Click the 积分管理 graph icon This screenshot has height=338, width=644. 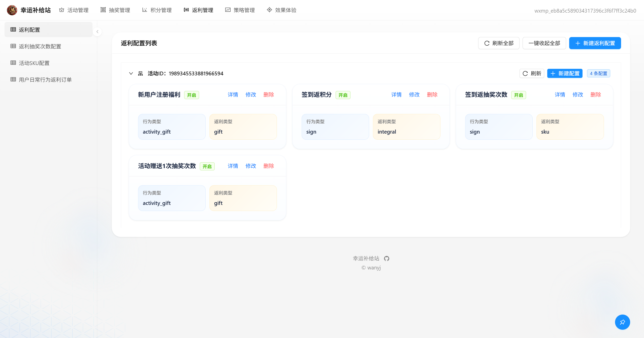[145, 10]
